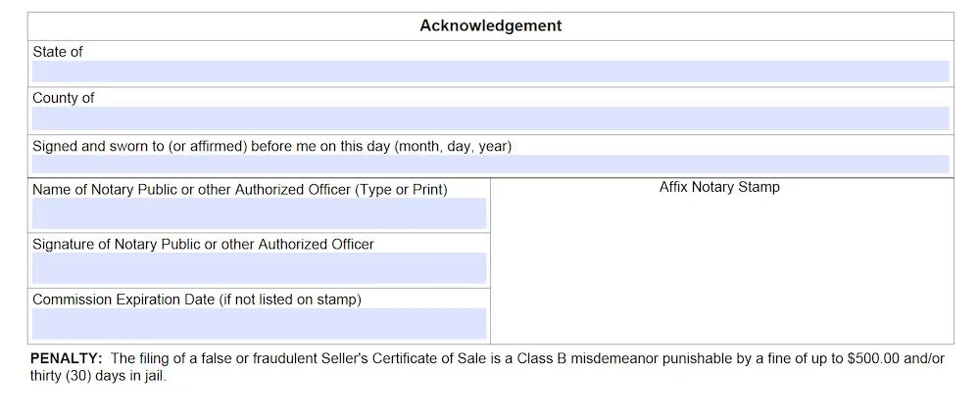The height and width of the screenshot is (417, 980).
Task: Click the "Affix Notary Stamp" caption
Action: [719, 187]
